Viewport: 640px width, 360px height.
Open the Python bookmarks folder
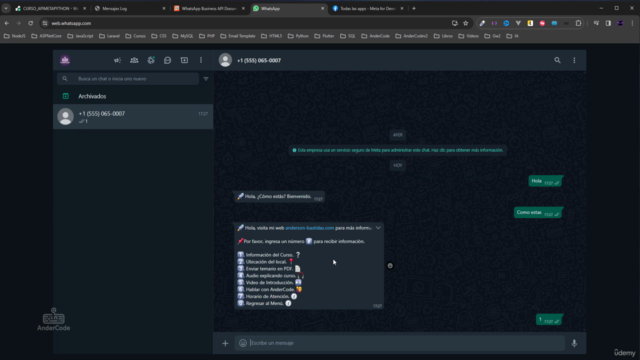298,36
